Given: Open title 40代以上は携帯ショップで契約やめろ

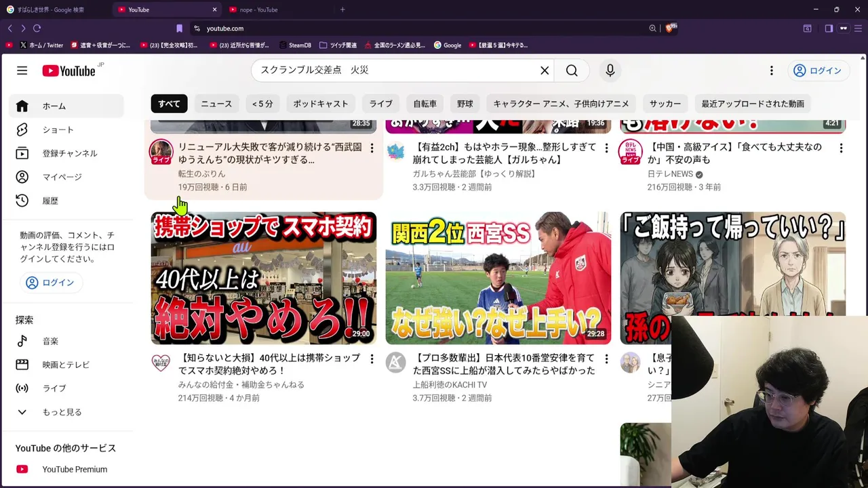Looking at the screenshot, I should pos(269,364).
